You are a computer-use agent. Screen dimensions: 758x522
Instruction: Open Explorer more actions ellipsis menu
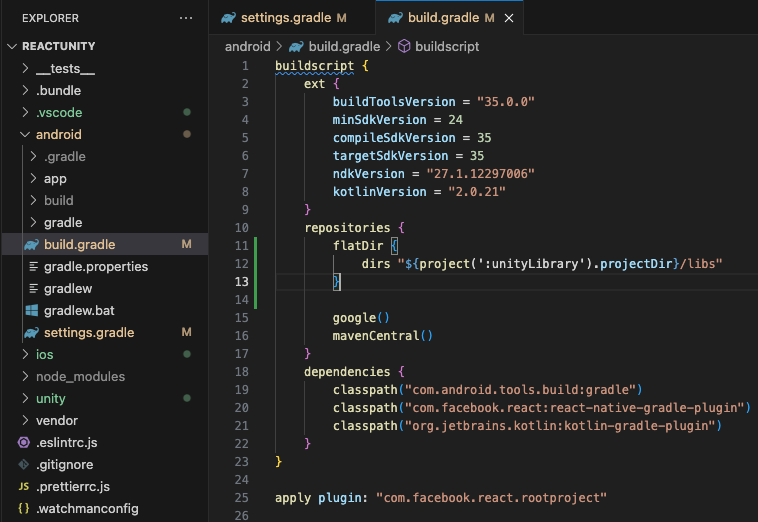tap(186, 18)
